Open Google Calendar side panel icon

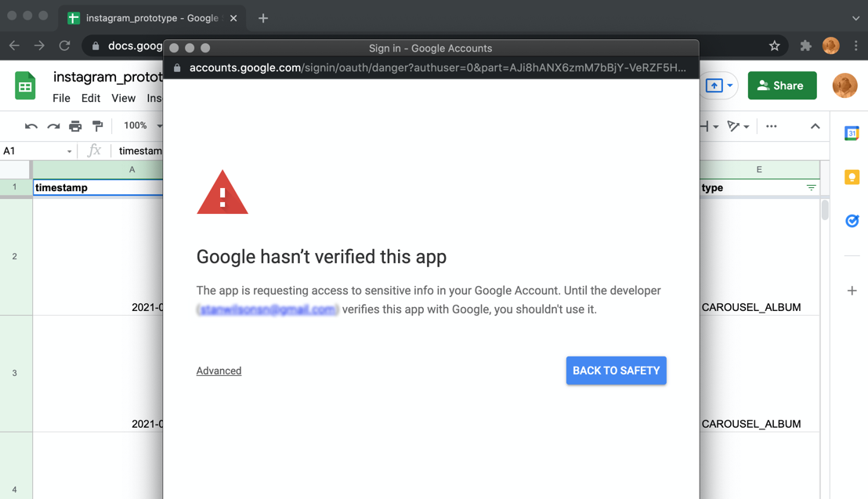click(x=852, y=134)
